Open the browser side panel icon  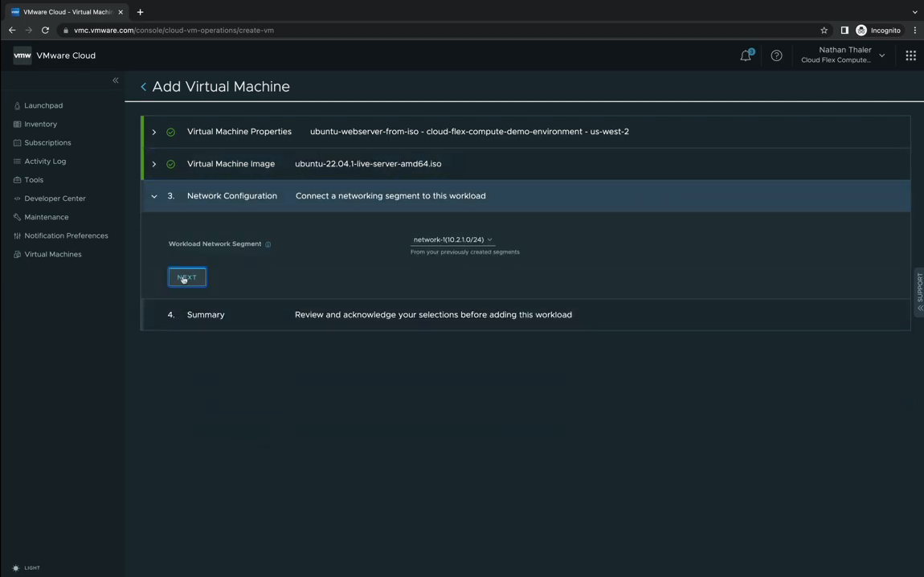coord(844,30)
